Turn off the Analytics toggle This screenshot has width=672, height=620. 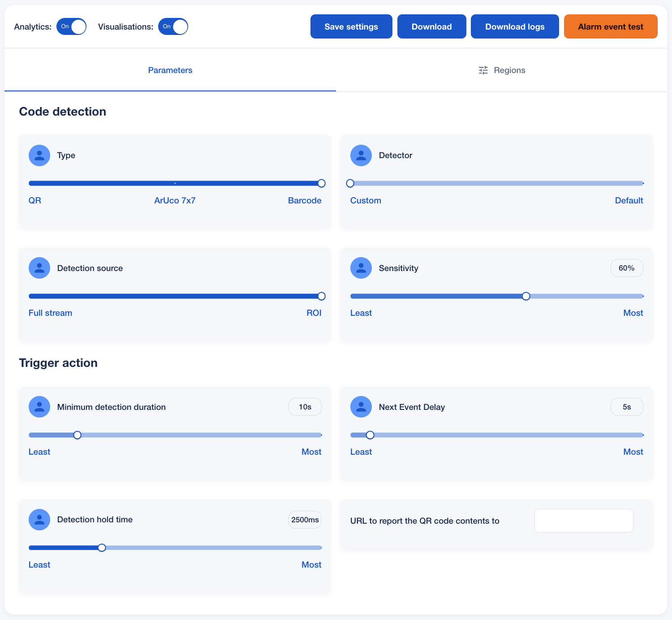[72, 26]
